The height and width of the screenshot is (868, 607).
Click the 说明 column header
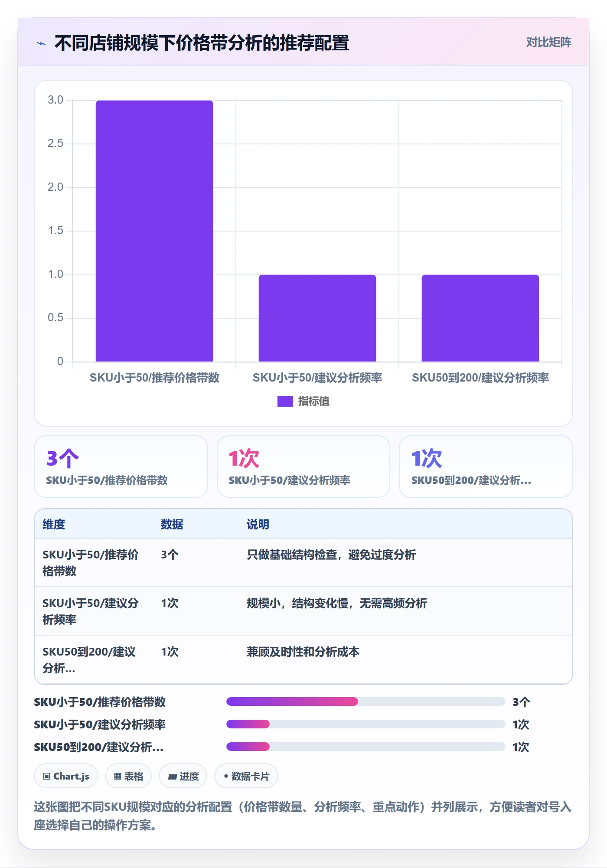click(258, 525)
